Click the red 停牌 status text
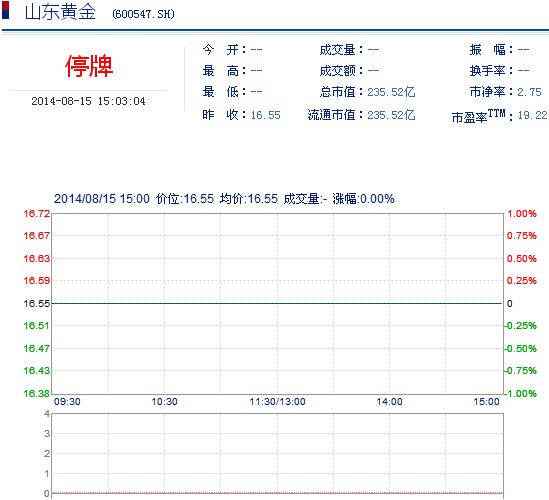Screen dimensions: 549x500 pyautogui.click(x=89, y=66)
